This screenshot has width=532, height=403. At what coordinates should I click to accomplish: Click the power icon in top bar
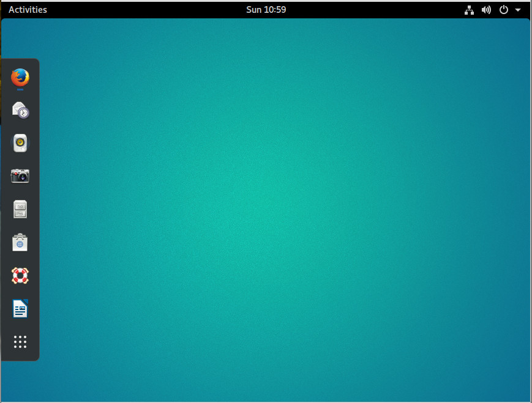(504, 10)
